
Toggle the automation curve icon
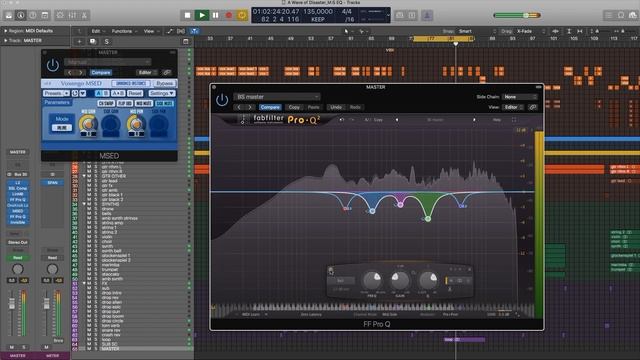tap(169, 31)
